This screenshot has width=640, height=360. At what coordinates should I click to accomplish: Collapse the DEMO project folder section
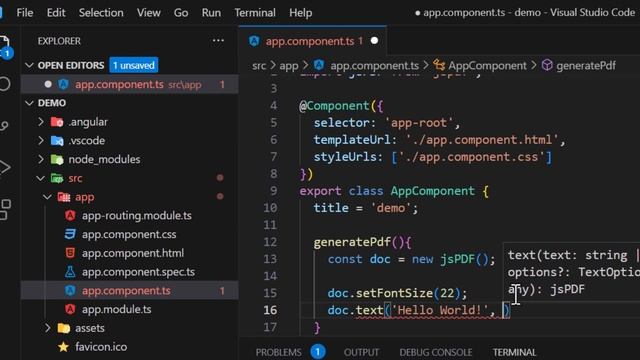click(x=29, y=103)
